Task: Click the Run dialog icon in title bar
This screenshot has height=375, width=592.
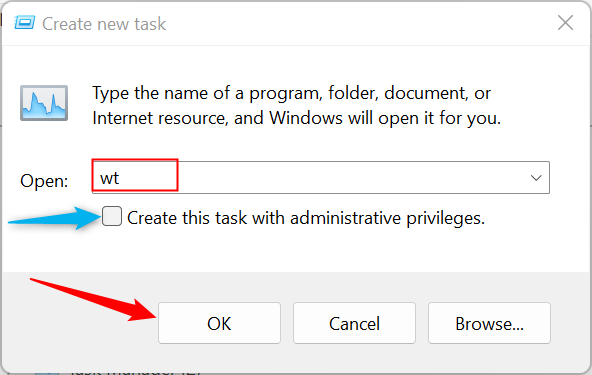Action: (25, 23)
